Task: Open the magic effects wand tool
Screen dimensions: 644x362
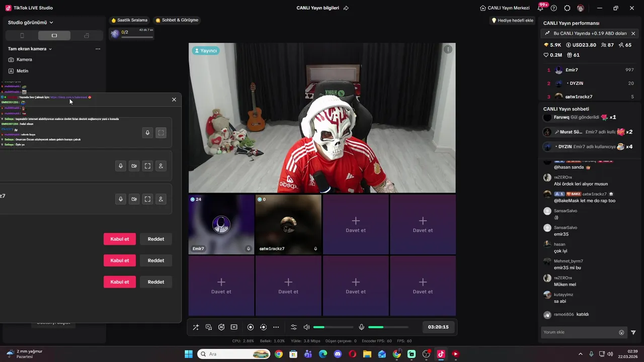Action: [x=196, y=327]
